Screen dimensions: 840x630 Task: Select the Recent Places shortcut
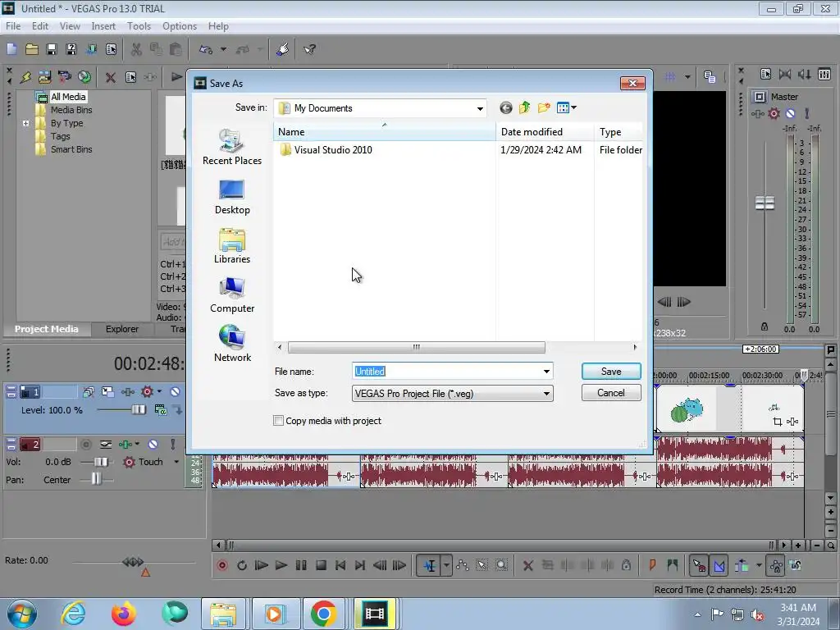232,148
